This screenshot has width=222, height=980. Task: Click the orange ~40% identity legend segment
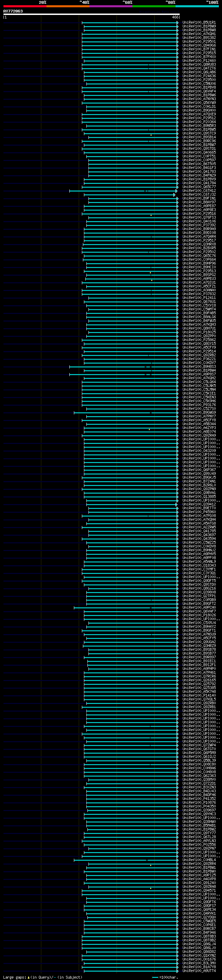[x=68, y=6]
